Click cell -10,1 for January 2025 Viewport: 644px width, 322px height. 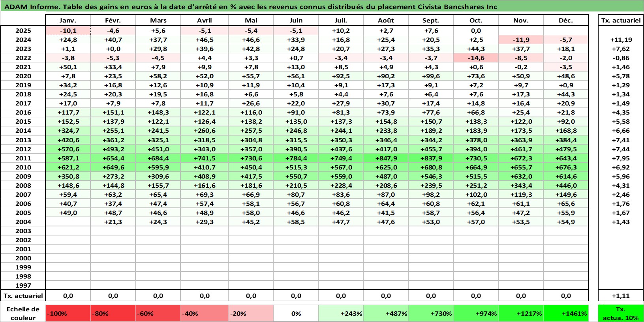[x=68, y=30]
